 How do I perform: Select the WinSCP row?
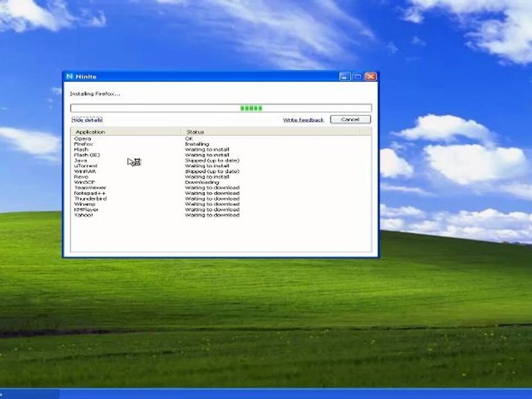click(221, 182)
